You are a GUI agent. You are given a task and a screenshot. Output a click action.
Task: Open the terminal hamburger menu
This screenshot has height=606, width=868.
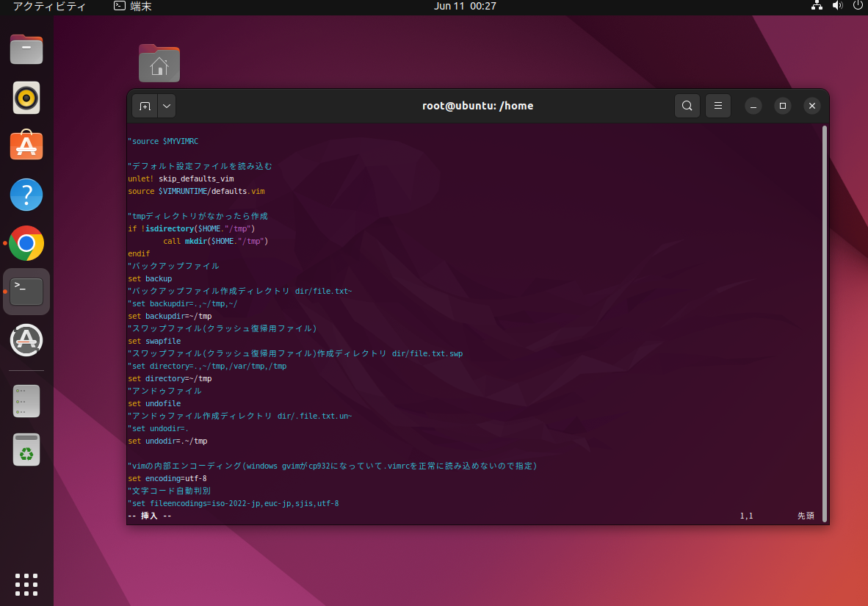pos(717,106)
